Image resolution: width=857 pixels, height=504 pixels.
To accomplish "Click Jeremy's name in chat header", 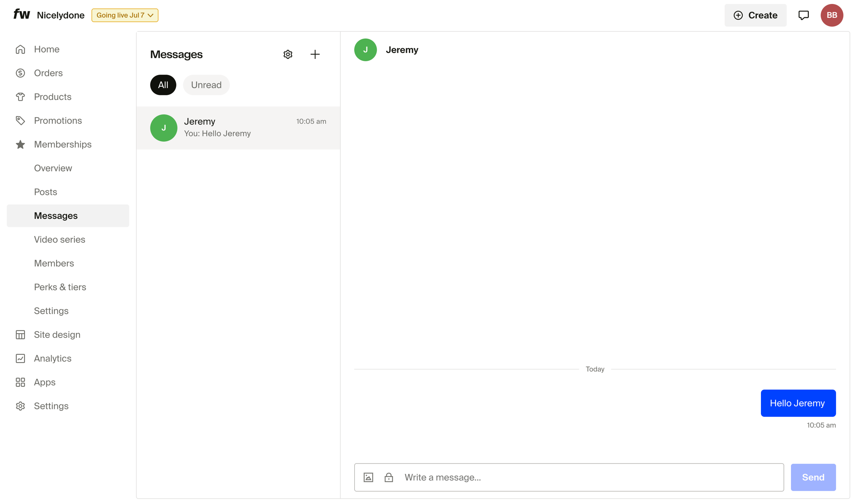I will [402, 50].
